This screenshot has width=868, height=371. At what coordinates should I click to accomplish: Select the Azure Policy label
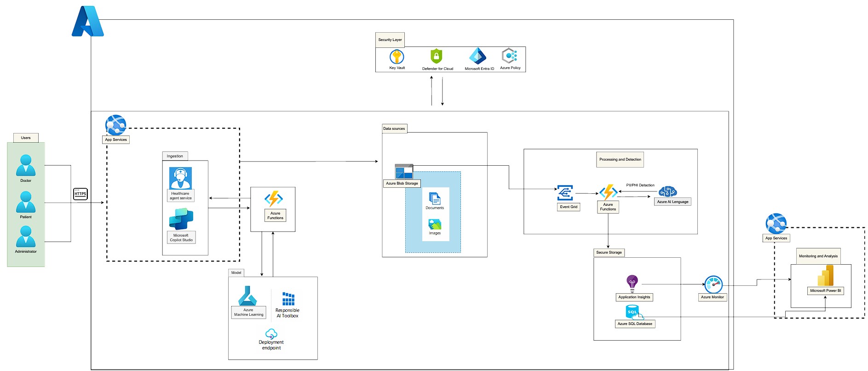(x=511, y=68)
